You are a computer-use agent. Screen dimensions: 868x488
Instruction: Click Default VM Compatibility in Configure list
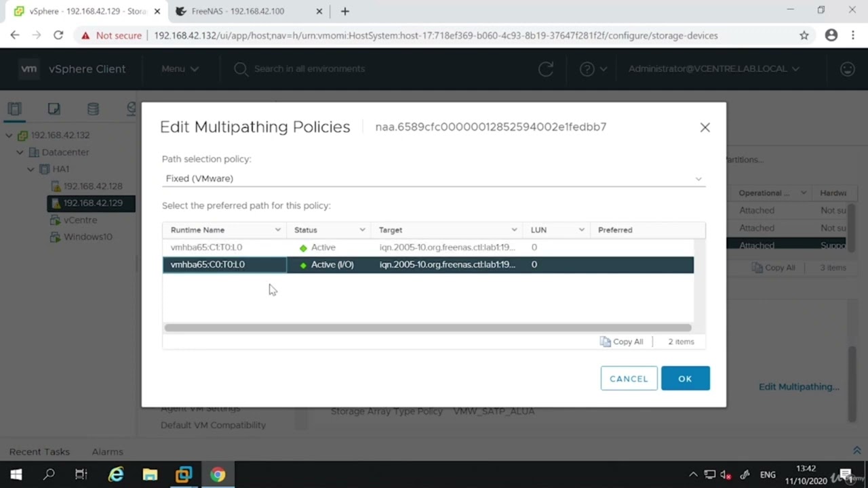coord(213,425)
